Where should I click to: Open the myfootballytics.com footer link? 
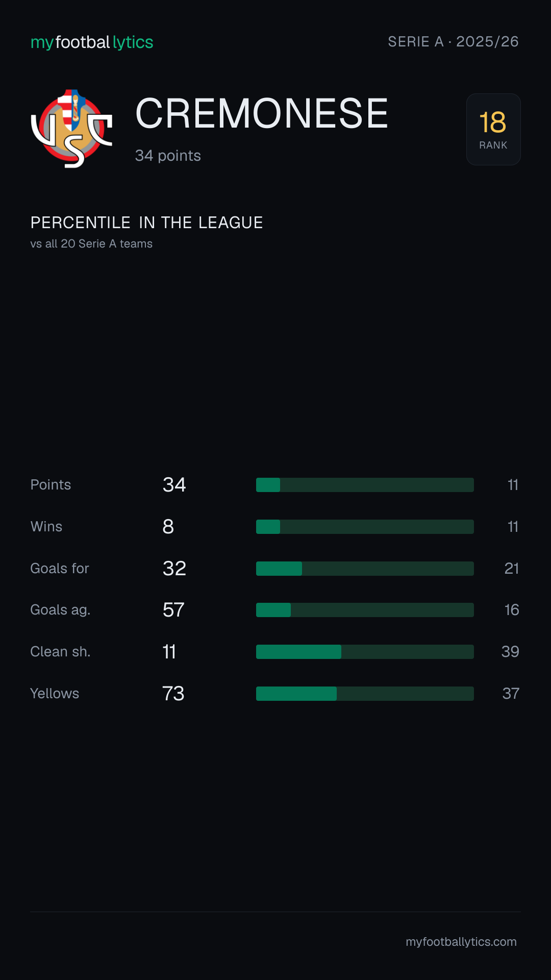[461, 942]
